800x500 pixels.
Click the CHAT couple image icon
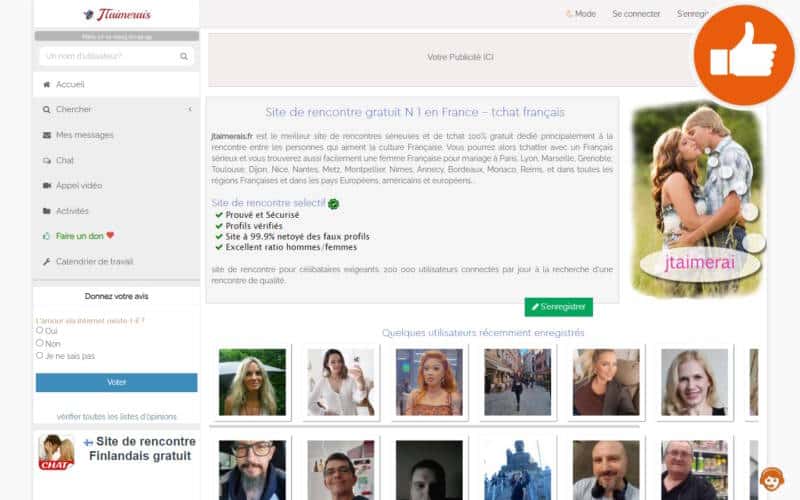(56, 452)
